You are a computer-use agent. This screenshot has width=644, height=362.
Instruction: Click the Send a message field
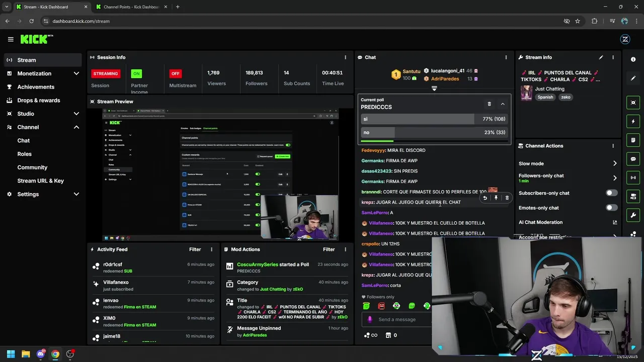[x=397, y=319]
